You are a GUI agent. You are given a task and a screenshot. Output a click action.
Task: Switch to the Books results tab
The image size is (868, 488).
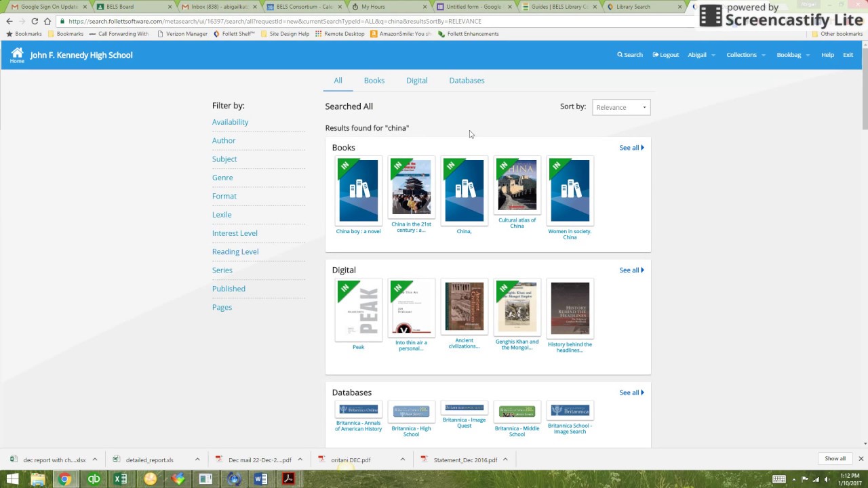(x=374, y=80)
